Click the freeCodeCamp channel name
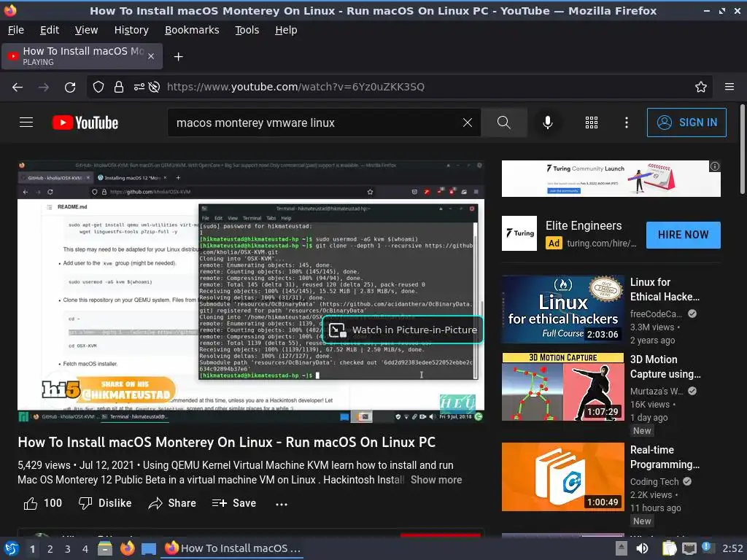The width and height of the screenshot is (747, 560). (x=656, y=314)
